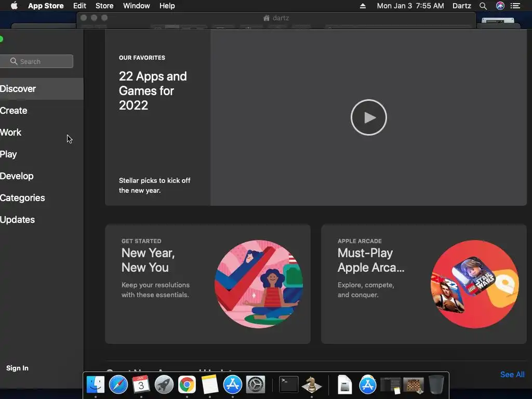Launch Terminal from the Dock
532x399 pixels.
click(289, 385)
